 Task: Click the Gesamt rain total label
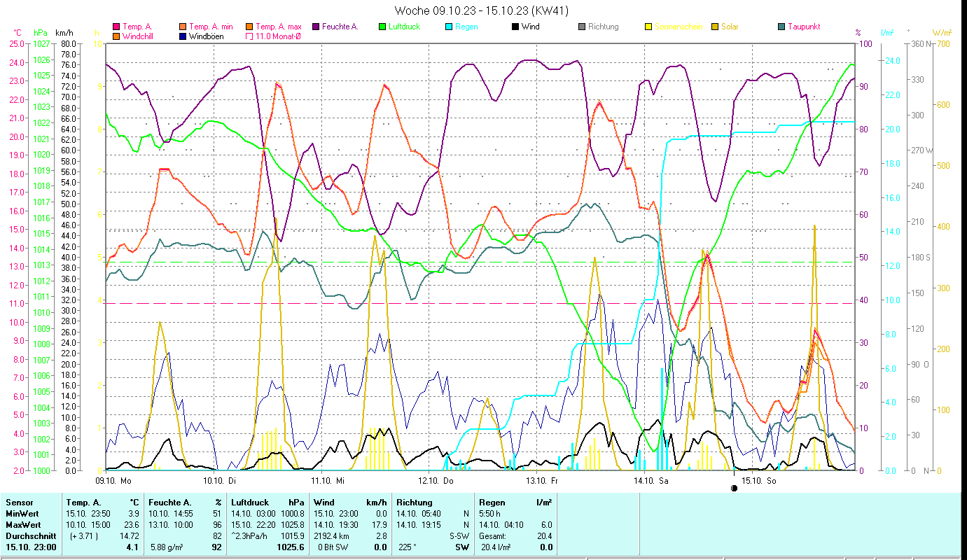[494, 535]
